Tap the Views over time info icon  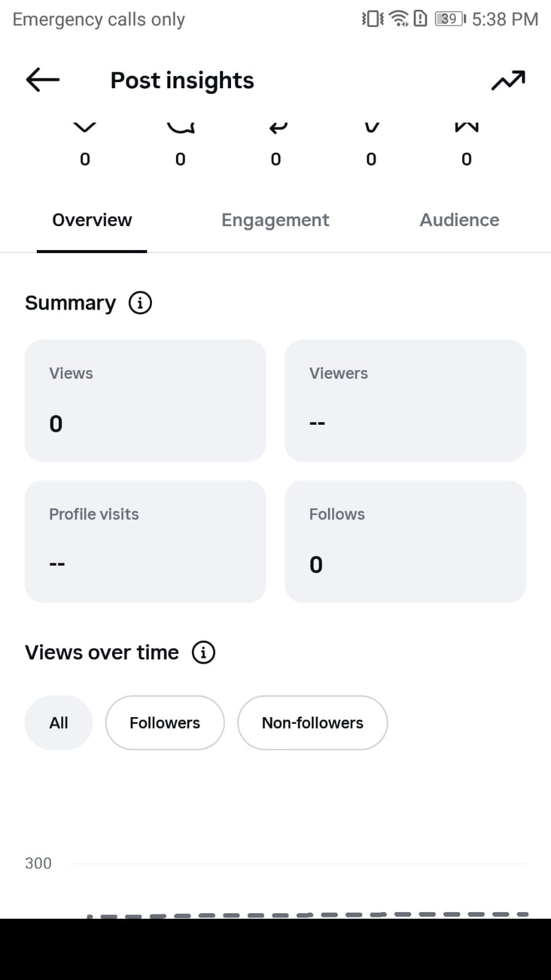pyautogui.click(x=203, y=652)
